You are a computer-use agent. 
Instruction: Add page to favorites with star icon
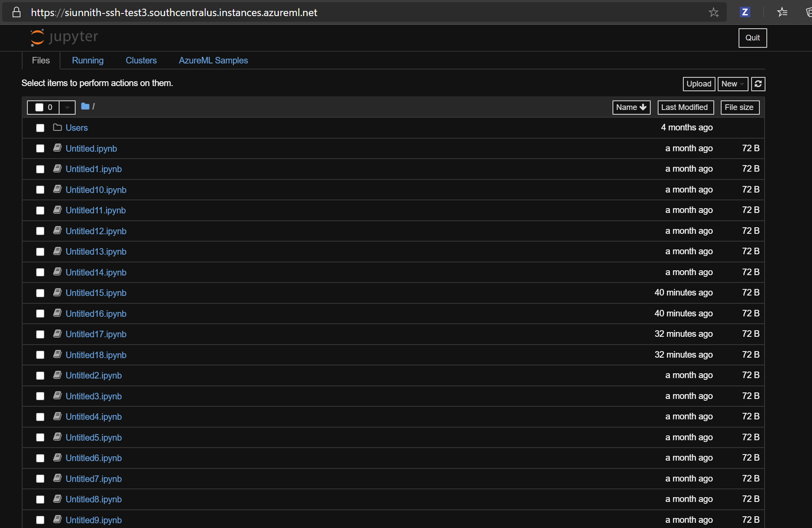pos(714,13)
